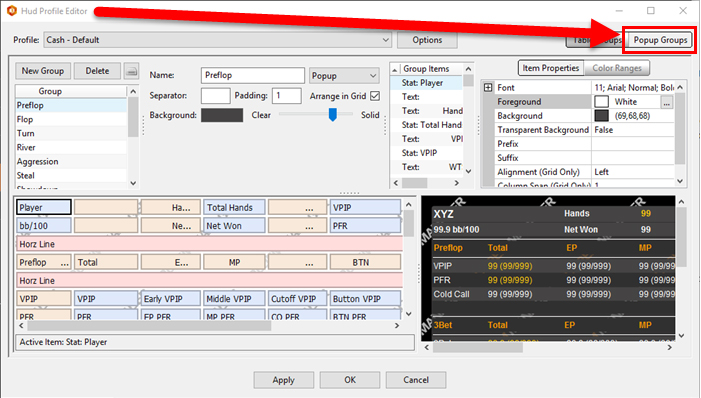Click the Foreground White color swatch
The image size is (701, 398).
point(602,102)
